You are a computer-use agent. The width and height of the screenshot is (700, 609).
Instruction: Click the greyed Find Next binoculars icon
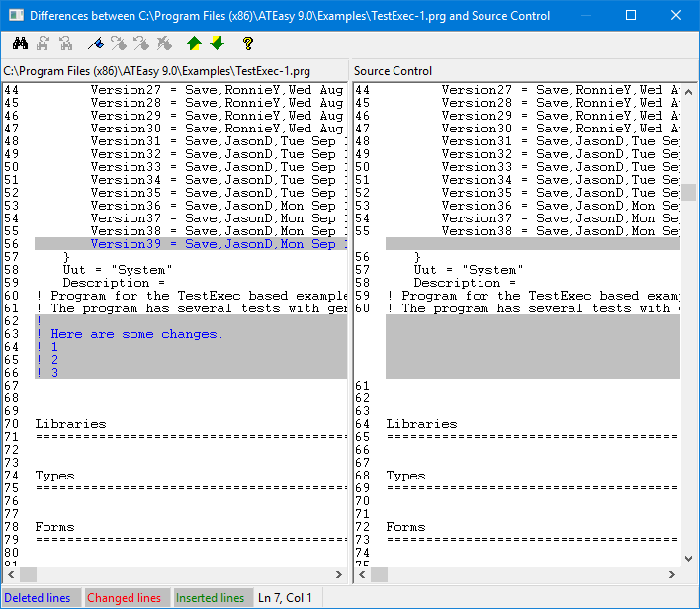[43, 43]
